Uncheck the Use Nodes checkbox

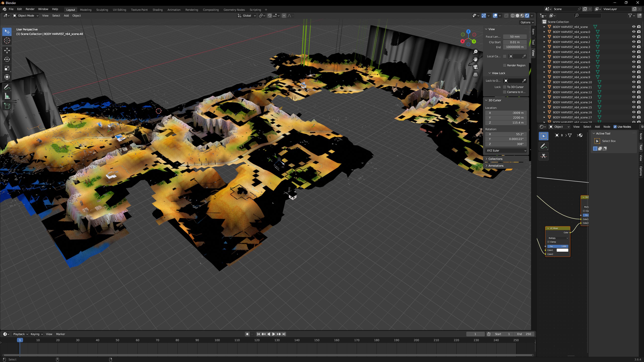(x=615, y=127)
